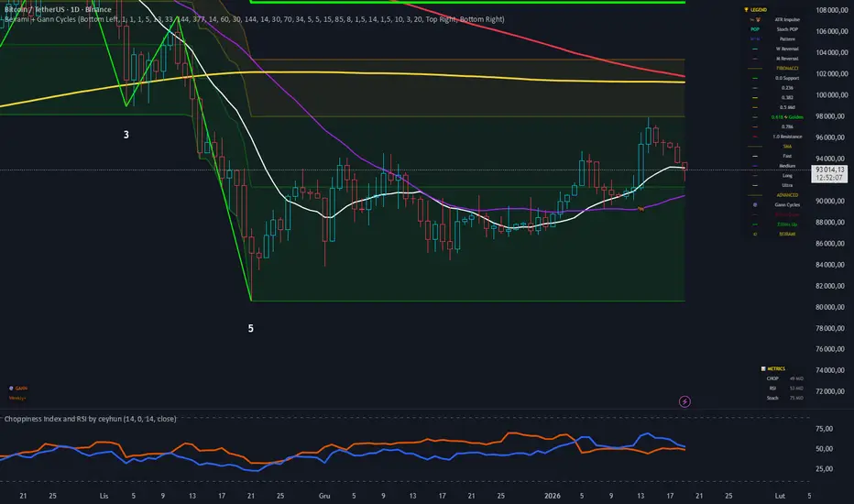Click the Stoch POP legend entry
This screenshot has width=854, height=504.
pyautogui.click(x=787, y=29)
